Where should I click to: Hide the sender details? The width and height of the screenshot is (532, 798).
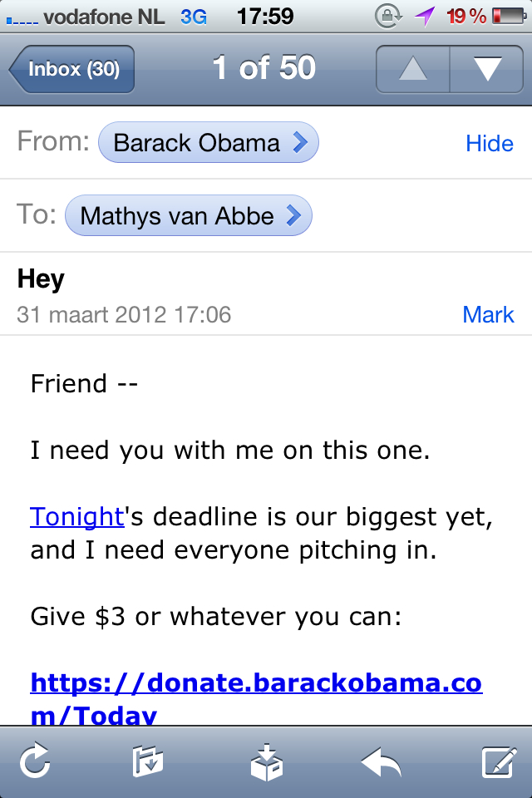point(489,144)
